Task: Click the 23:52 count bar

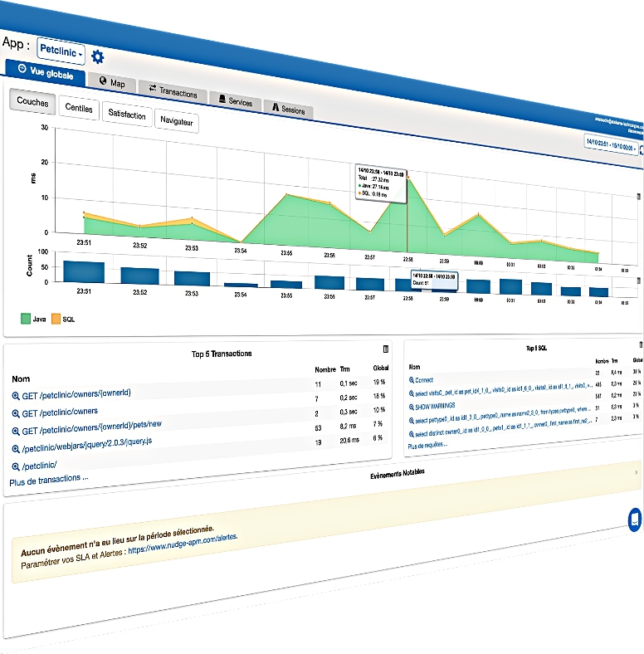Action: (139, 276)
